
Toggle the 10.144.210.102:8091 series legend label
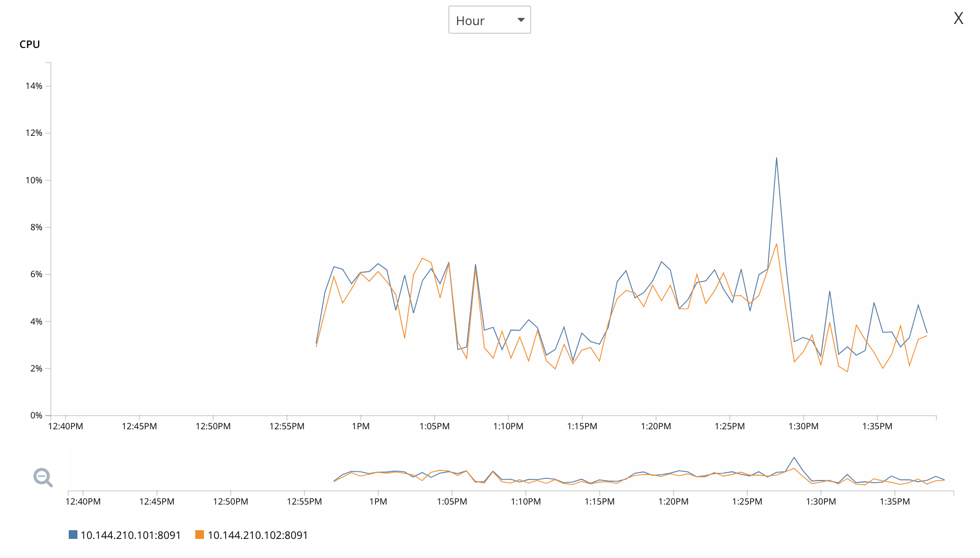(257, 535)
